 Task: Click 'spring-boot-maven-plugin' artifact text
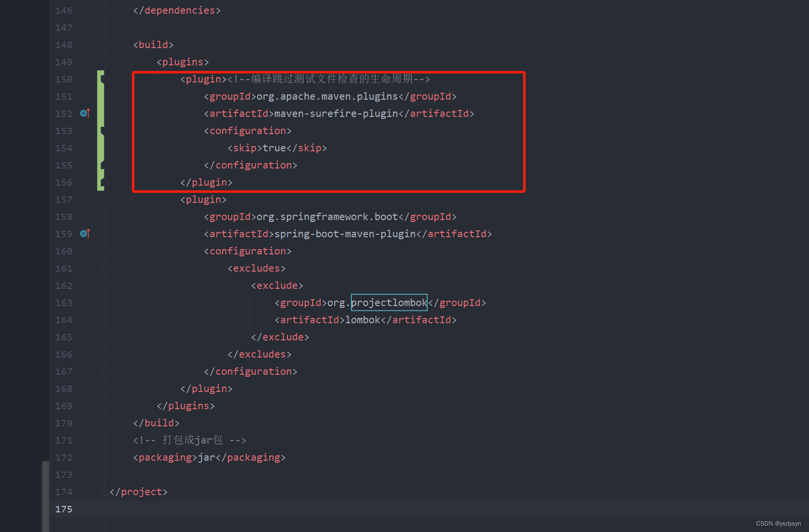point(345,234)
